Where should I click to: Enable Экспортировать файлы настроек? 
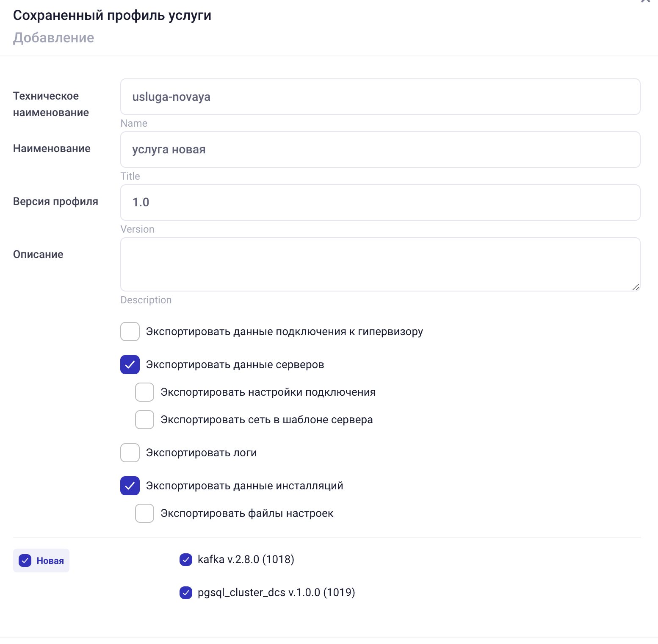(145, 514)
